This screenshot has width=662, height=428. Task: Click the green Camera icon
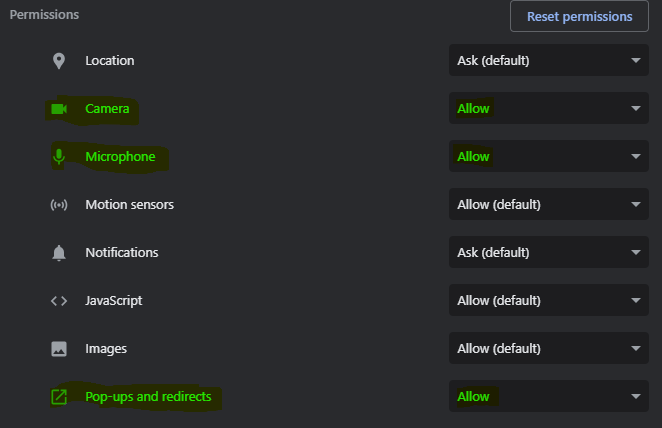pos(59,109)
